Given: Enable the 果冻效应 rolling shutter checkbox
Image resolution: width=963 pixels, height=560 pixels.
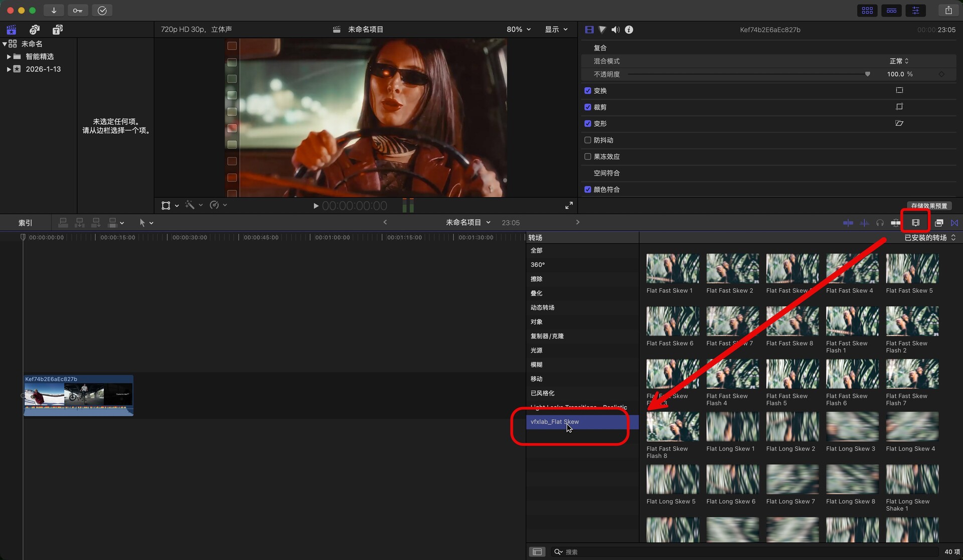Looking at the screenshot, I should point(588,156).
